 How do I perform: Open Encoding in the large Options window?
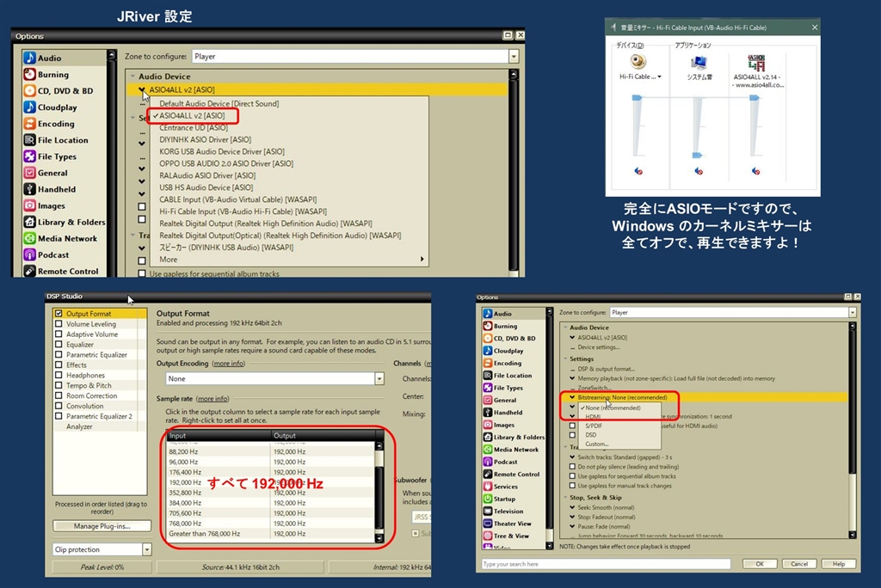49,124
